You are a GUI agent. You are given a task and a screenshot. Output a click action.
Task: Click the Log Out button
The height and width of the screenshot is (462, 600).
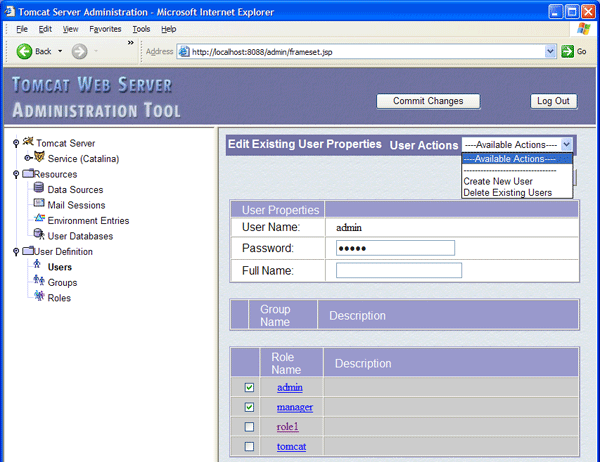(553, 101)
